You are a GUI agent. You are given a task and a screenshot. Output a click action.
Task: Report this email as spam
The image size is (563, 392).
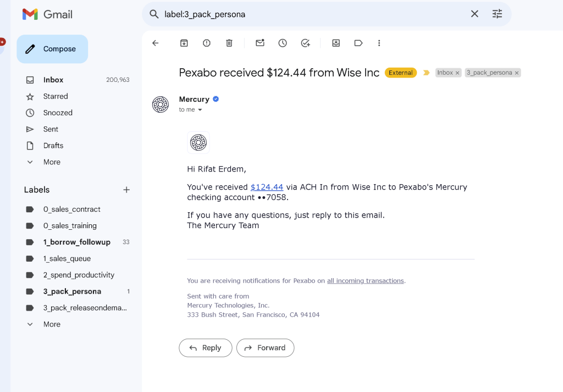tap(207, 43)
